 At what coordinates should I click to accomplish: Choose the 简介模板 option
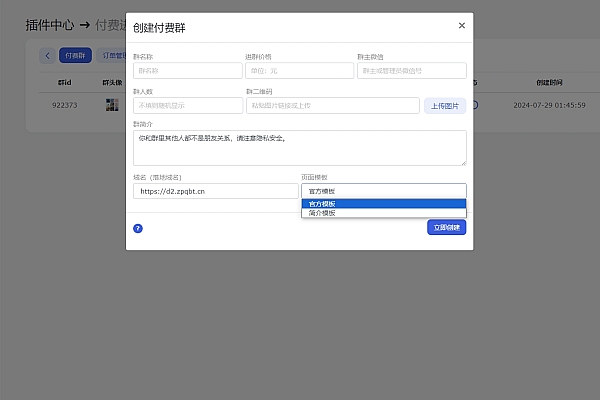(x=384, y=213)
